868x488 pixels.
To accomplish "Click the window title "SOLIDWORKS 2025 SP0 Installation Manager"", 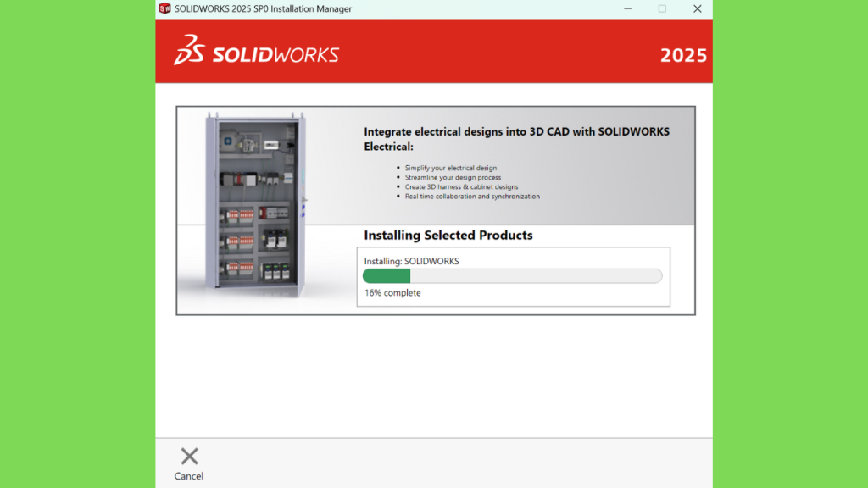I will [263, 8].
